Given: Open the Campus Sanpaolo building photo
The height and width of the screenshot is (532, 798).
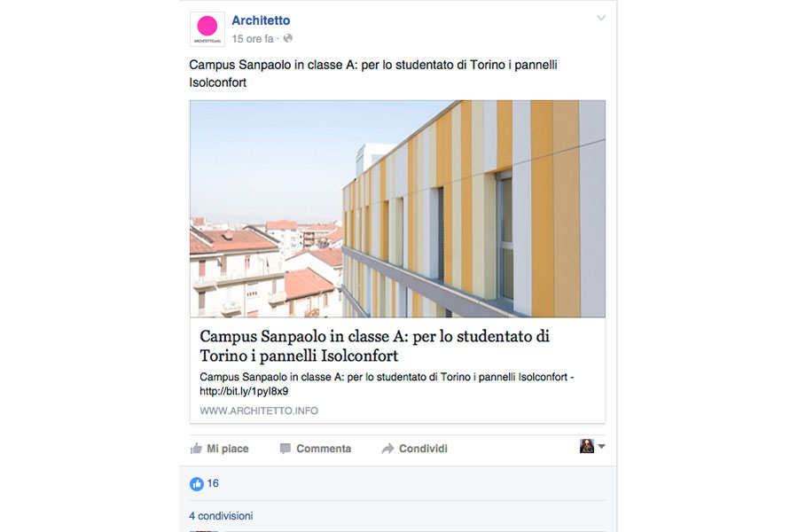Looking at the screenshot, I should click(x=397, y=208).
